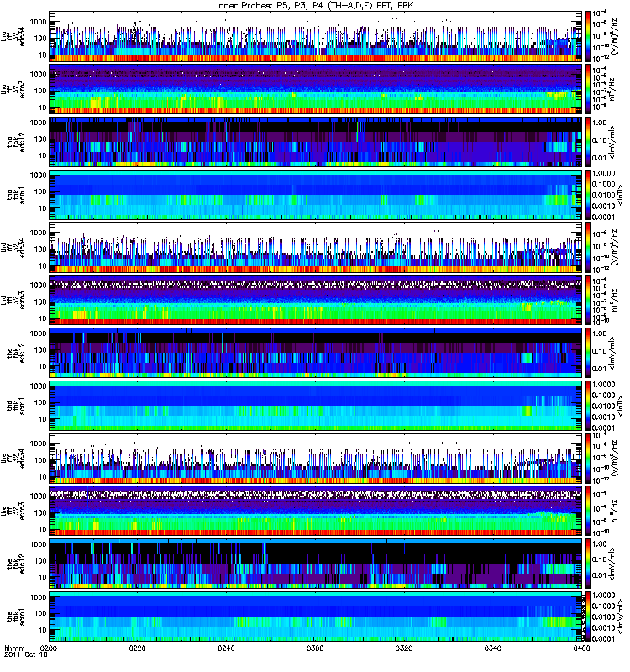Screen dimensions: 630x672
Task: Click the thd fff 32 scm3 spectrogram panel
Action: [x=316, y=301]
